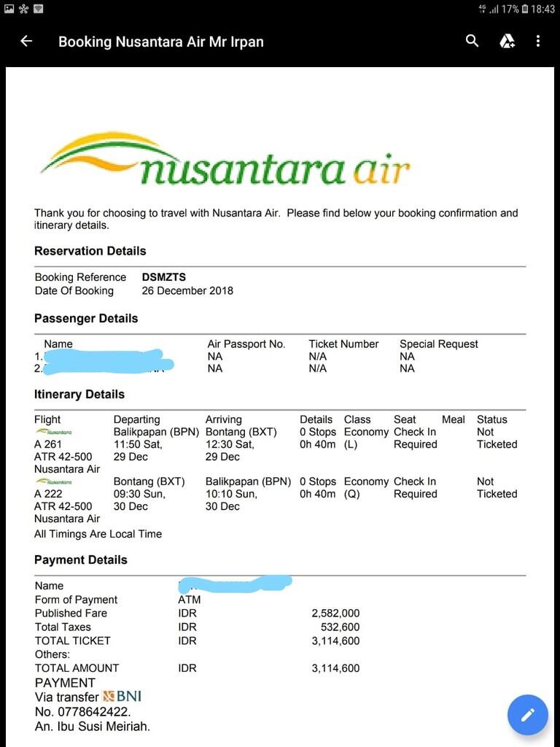Select 'An. Ibu Susi Meiriah.' line
This screenshot has width=560, height=747.
point(93,727)
